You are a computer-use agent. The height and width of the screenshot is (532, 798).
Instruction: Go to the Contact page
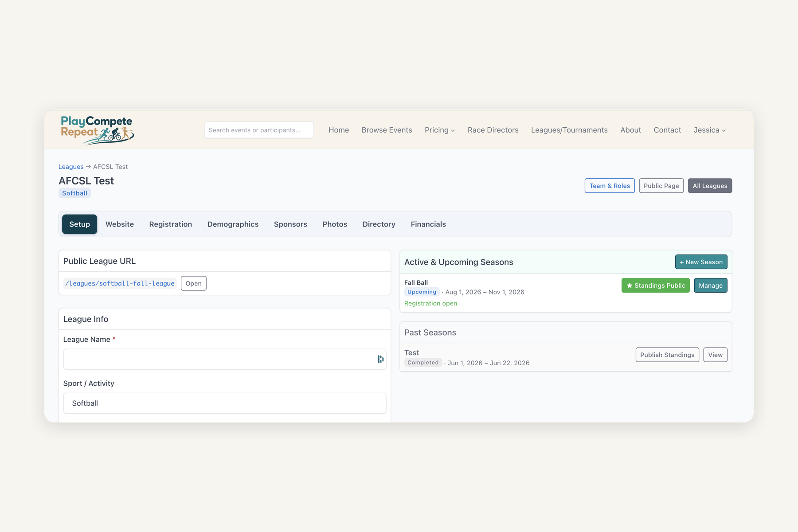pos(667,130)
